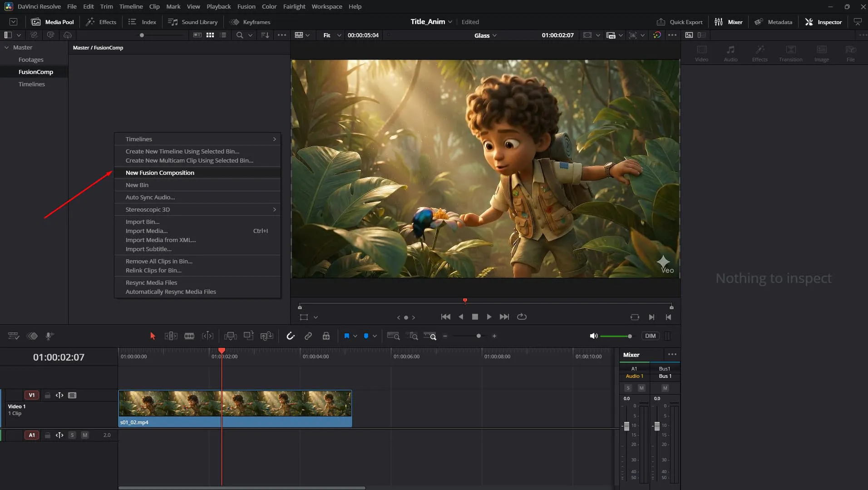Image resolution: width=868 pixels, height=490 pixels.
Task: Click the Detail Zoom icon
Action: 412,336
